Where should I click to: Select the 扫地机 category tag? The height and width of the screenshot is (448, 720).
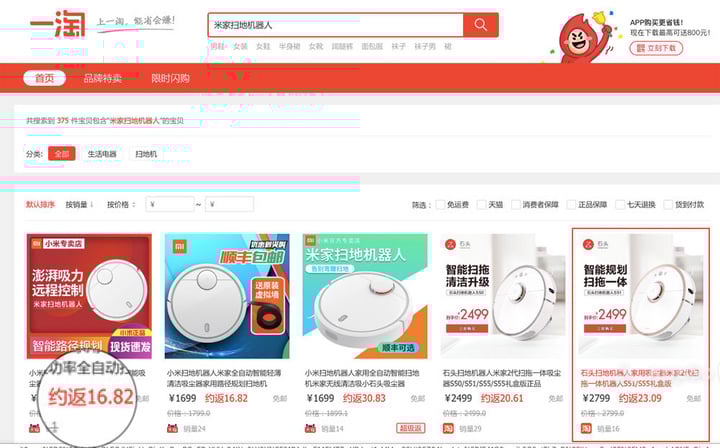pyautogui.click(x=146, y=154)
